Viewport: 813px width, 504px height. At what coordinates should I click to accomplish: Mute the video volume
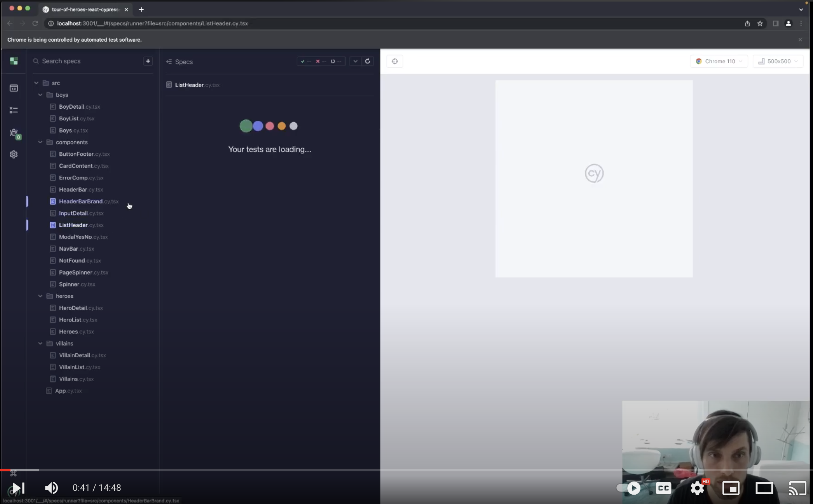[x=51, y=488]
